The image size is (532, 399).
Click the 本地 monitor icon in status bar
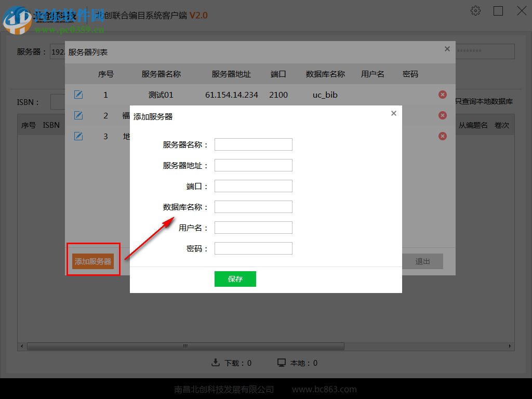[282, 363]
